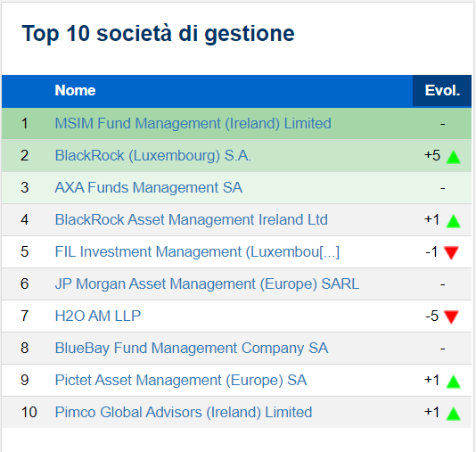
Task: Select JP Morgan Asset Management (Europe) SARL
Action: pyautogui.click(x=207, y=284)
